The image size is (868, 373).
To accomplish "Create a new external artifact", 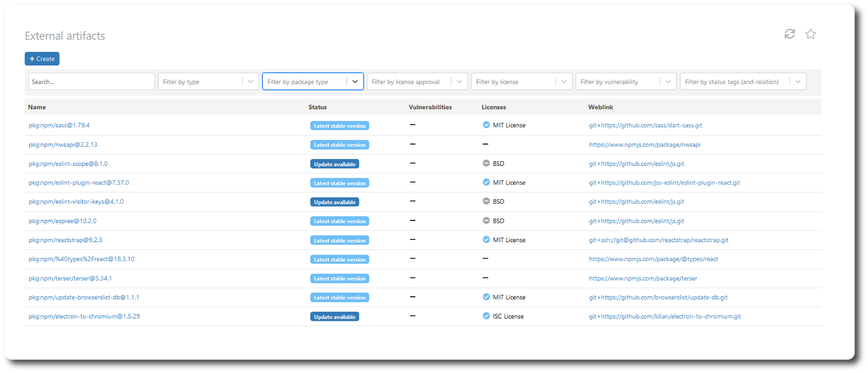I will pyautogui.click(x=42, y=59).
